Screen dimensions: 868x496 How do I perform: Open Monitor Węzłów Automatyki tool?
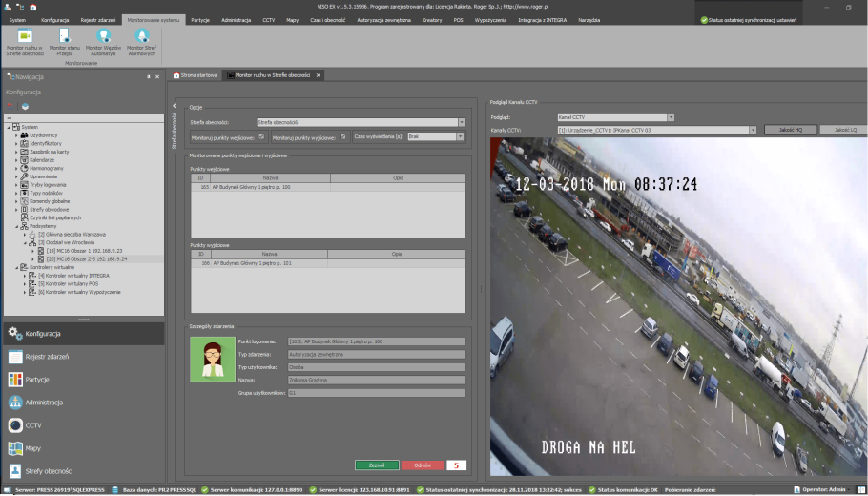coord(104,41)
